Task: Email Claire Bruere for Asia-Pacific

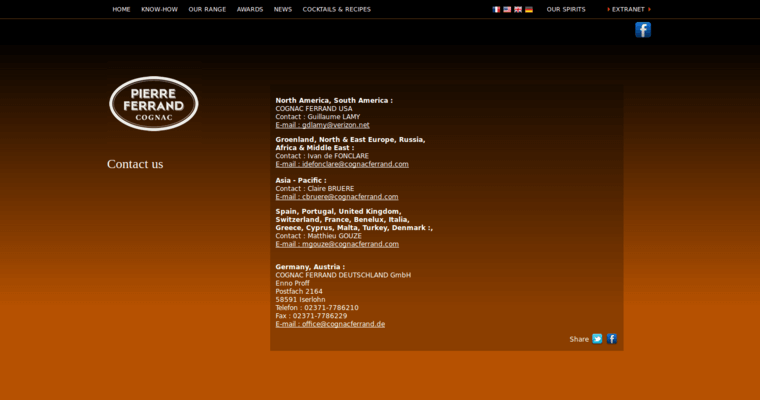Action: pos(337,197)
